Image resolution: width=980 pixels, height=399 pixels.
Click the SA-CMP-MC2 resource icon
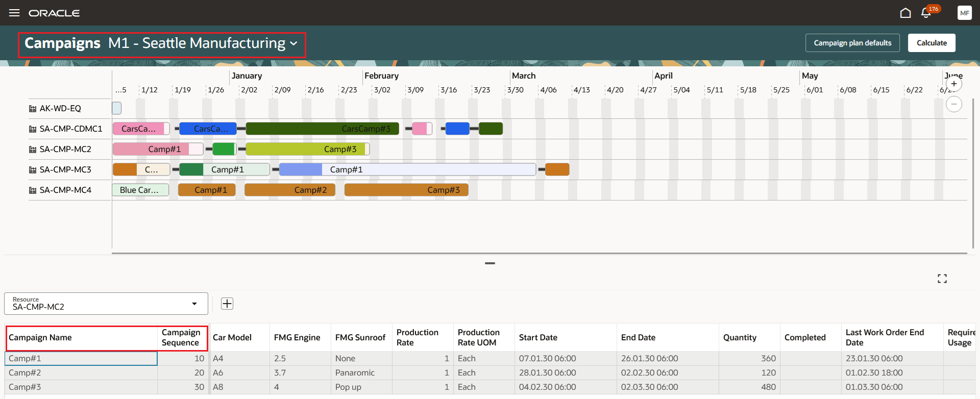33,149
